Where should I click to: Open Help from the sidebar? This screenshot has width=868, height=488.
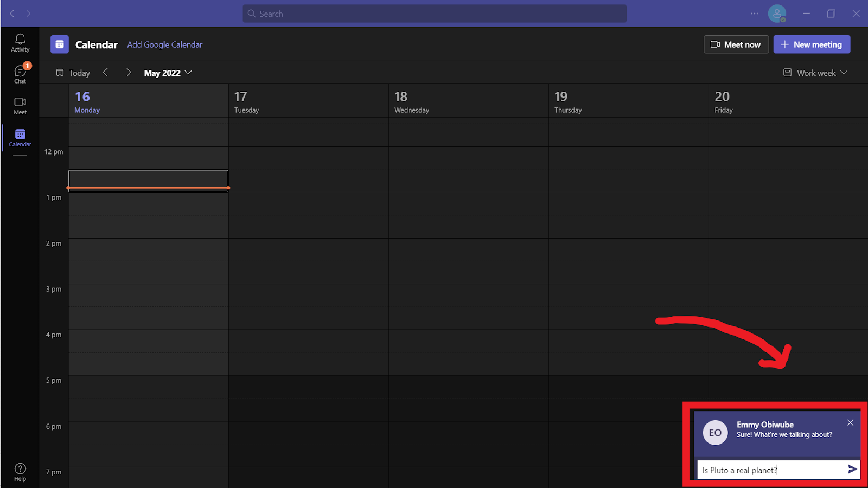point(20,471)
